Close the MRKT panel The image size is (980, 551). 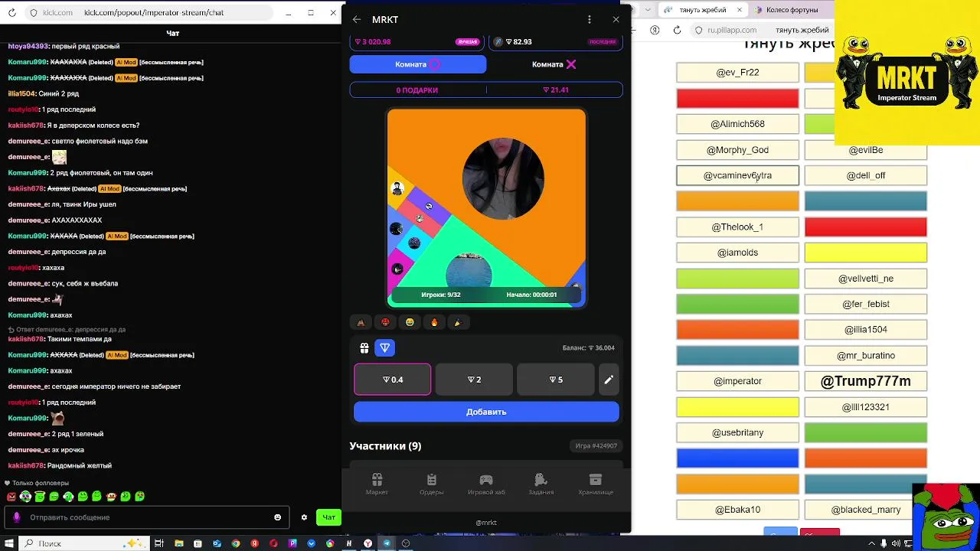[616, 19]
